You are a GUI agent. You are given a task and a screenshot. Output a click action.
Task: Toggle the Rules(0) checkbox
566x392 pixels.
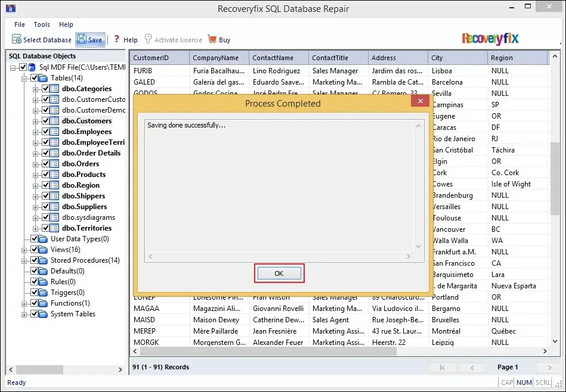click(x=34, y=282)
